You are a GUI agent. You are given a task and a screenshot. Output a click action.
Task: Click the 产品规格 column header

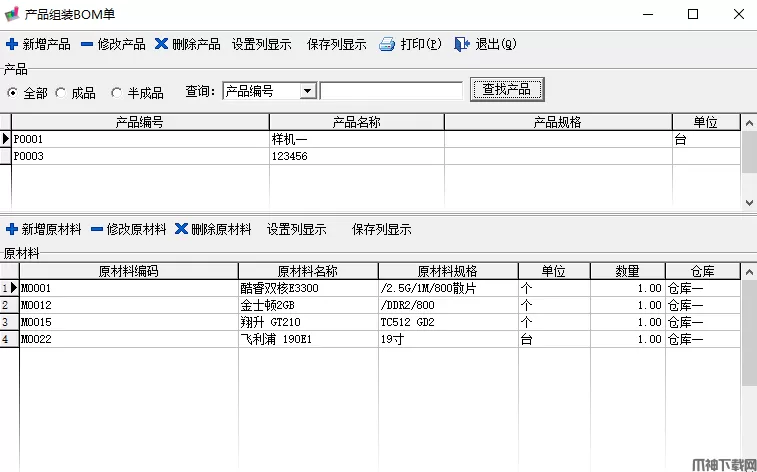click(558, 122)
